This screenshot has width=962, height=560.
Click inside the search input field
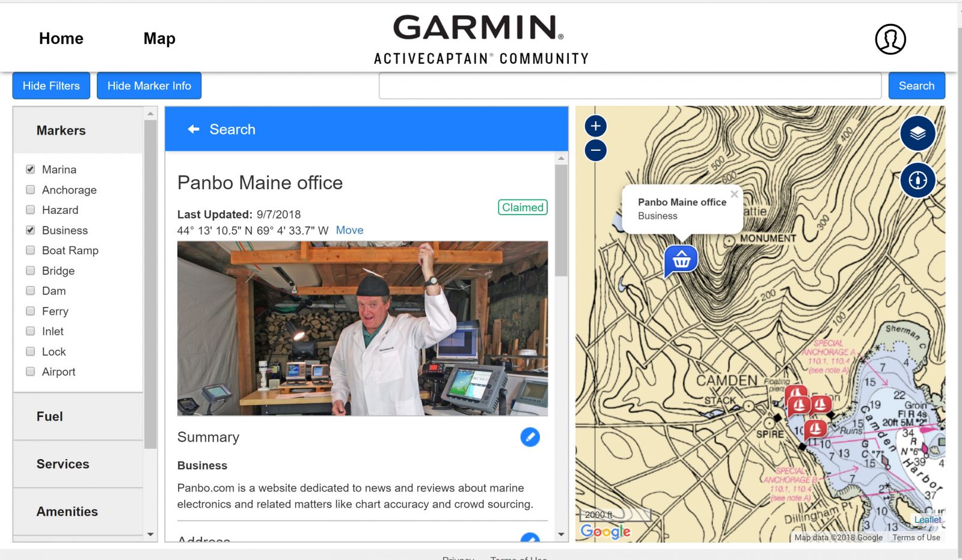point(630,86)
